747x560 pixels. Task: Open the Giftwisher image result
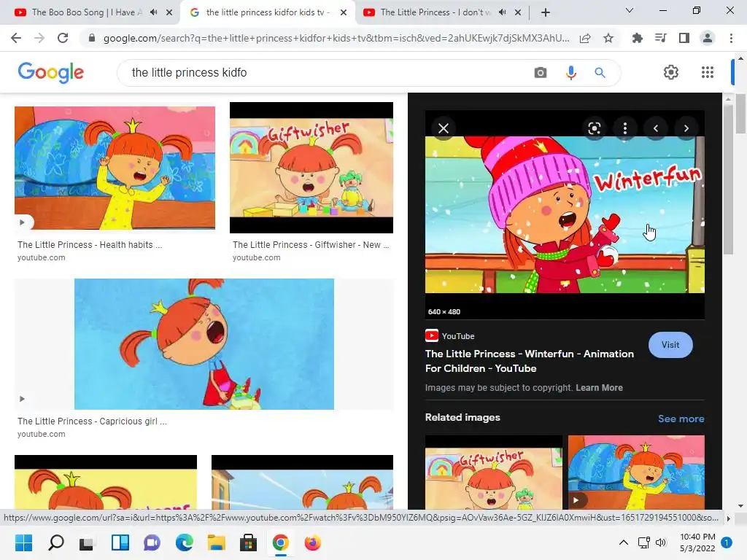tap(311, 168)
